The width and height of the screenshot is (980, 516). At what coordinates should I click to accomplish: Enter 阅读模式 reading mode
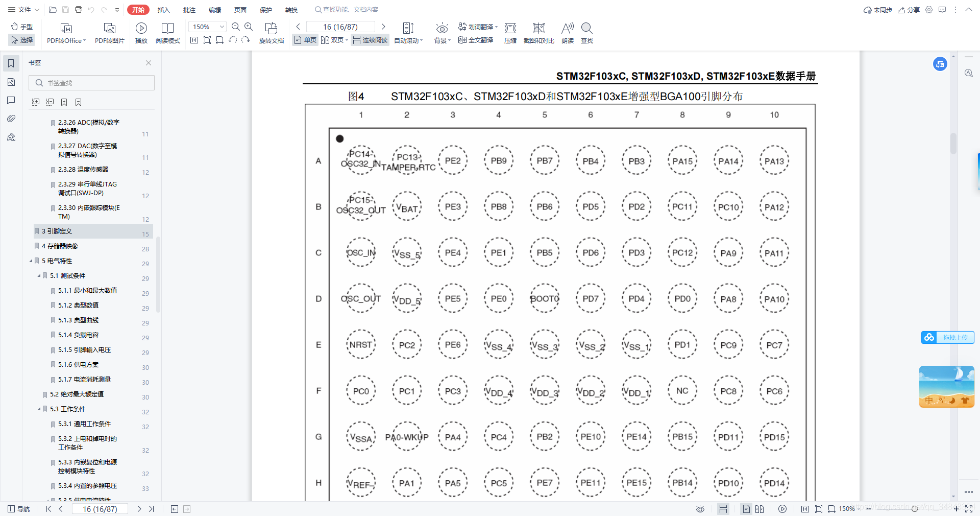coord(168,33)
